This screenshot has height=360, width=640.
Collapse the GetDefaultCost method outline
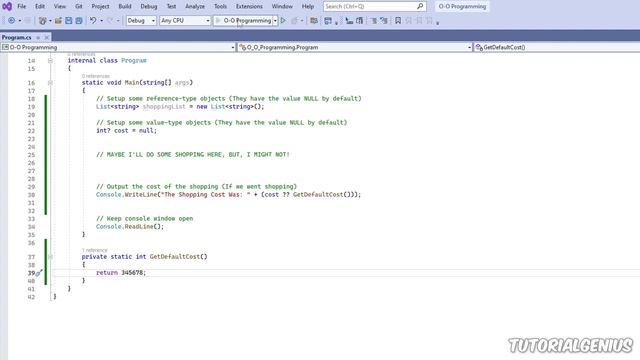(50, 257)
